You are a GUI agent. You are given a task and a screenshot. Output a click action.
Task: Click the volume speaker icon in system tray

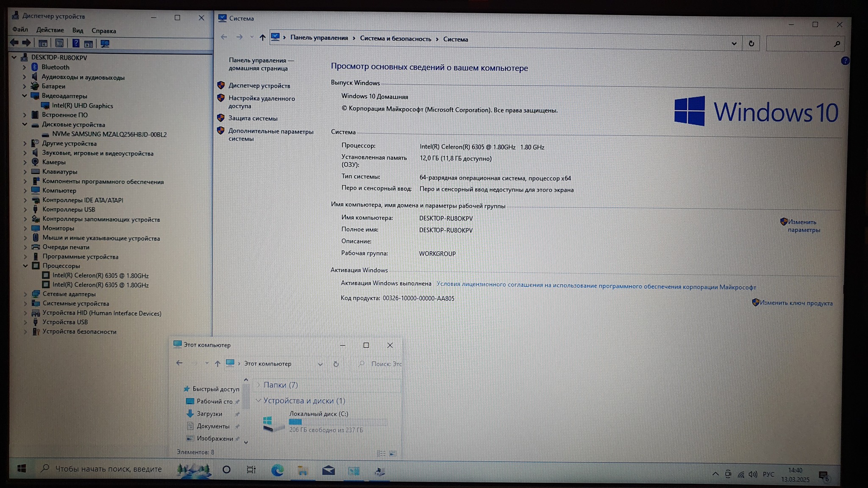click(x=753, y=474)
